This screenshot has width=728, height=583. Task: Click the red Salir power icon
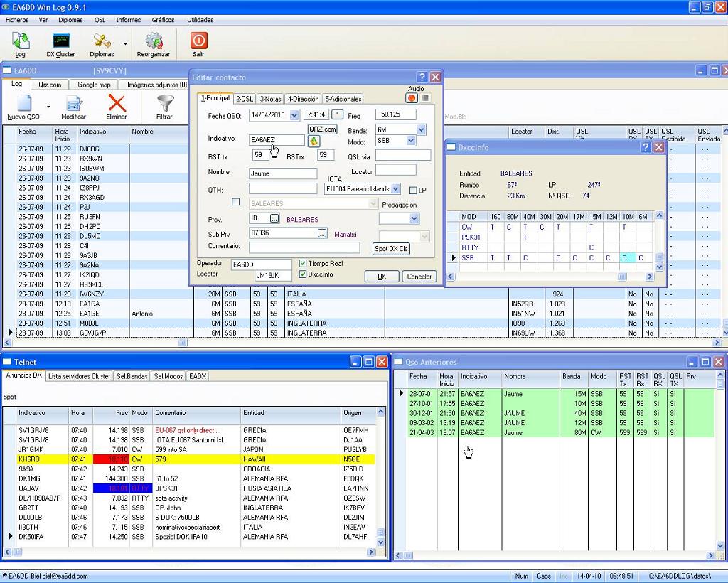[199, 41]
